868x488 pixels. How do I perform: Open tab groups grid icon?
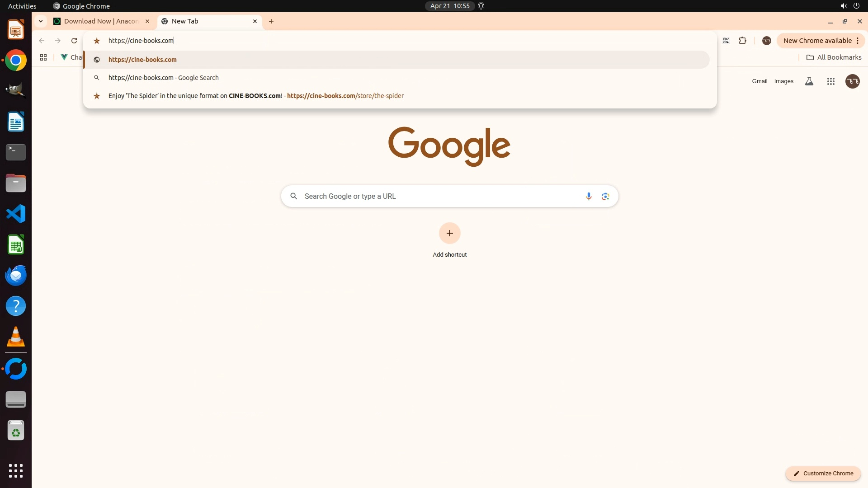point(43,57)
